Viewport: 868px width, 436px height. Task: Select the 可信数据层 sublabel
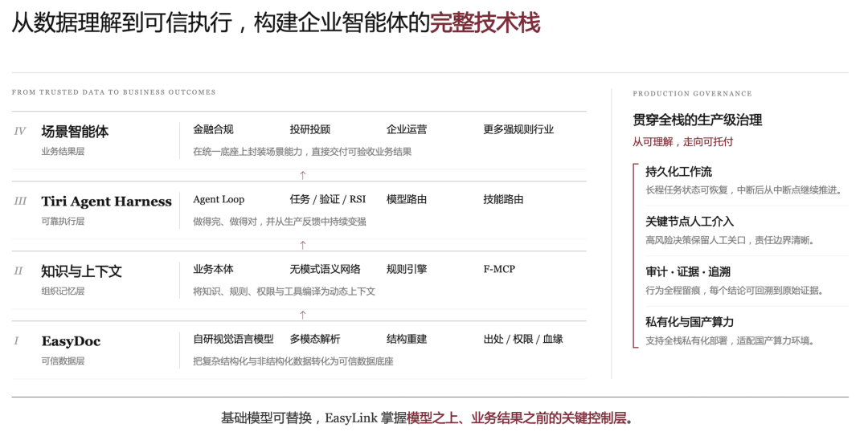(x=63, y=361)
